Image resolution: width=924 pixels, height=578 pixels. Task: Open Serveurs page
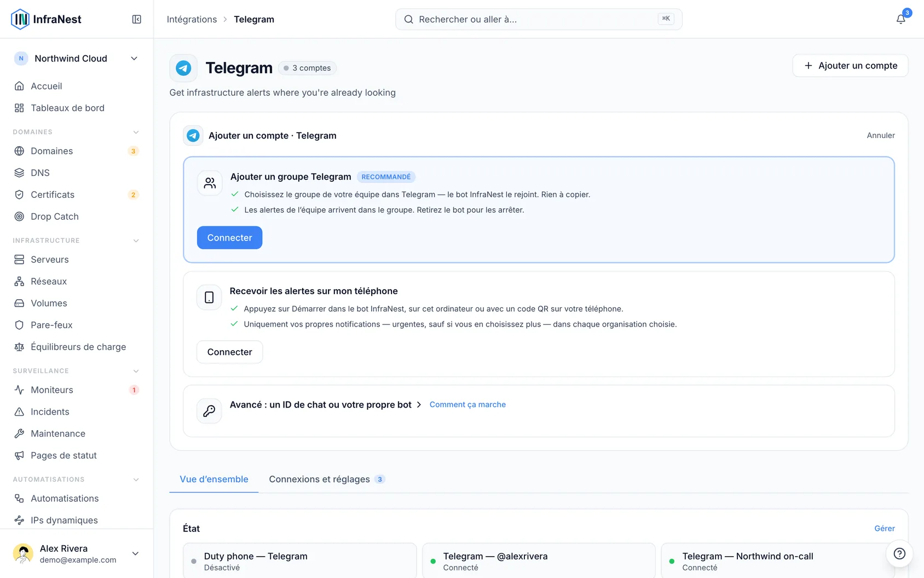point(77,259)
